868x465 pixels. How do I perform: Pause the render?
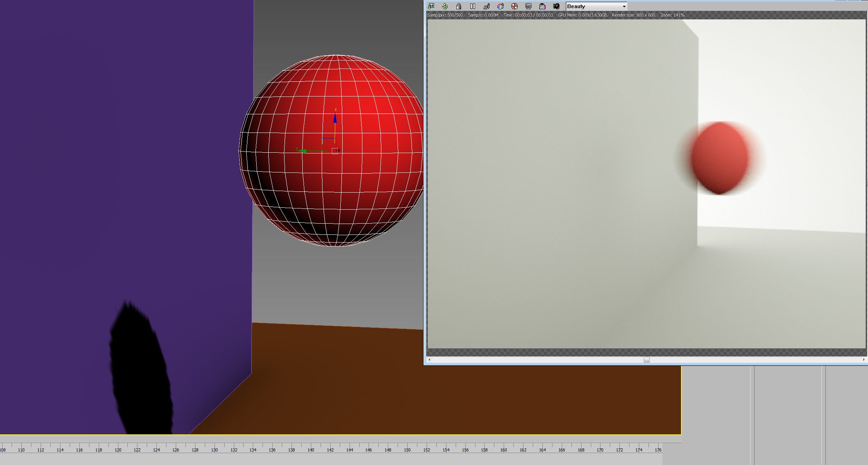tap(473, 6)
